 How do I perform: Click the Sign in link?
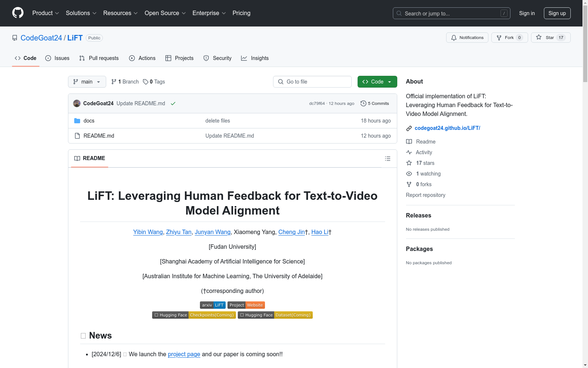point(527,13)
